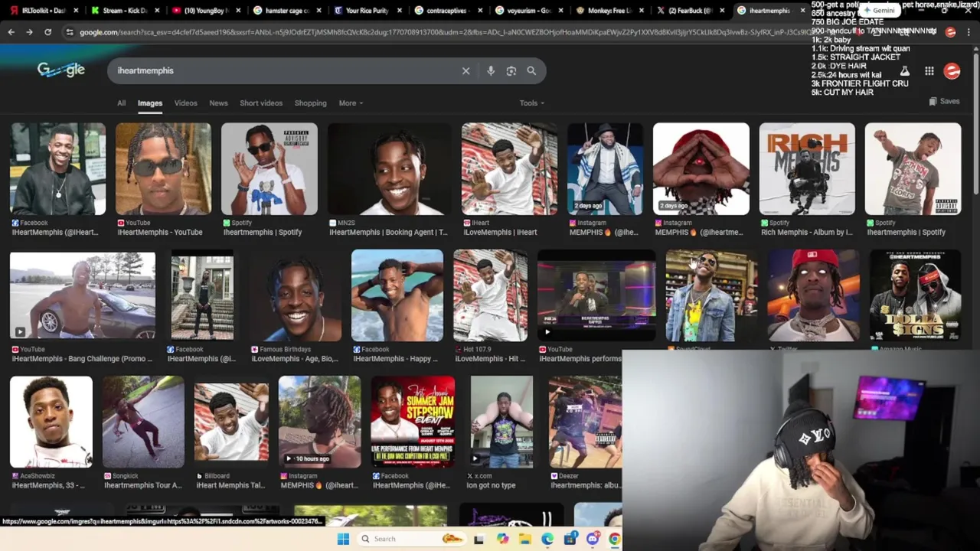This screenshot has height=551, width=980.
Task: Click the Windows taskbar Search box
Action: [x=410, y=539]
